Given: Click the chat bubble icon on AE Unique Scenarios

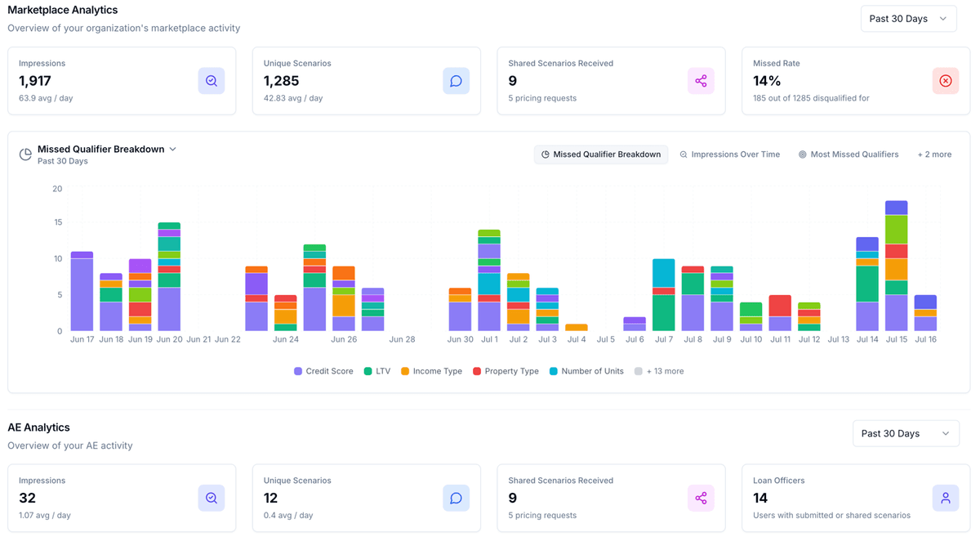Looking at the screenshot, I should pos(456,498).
